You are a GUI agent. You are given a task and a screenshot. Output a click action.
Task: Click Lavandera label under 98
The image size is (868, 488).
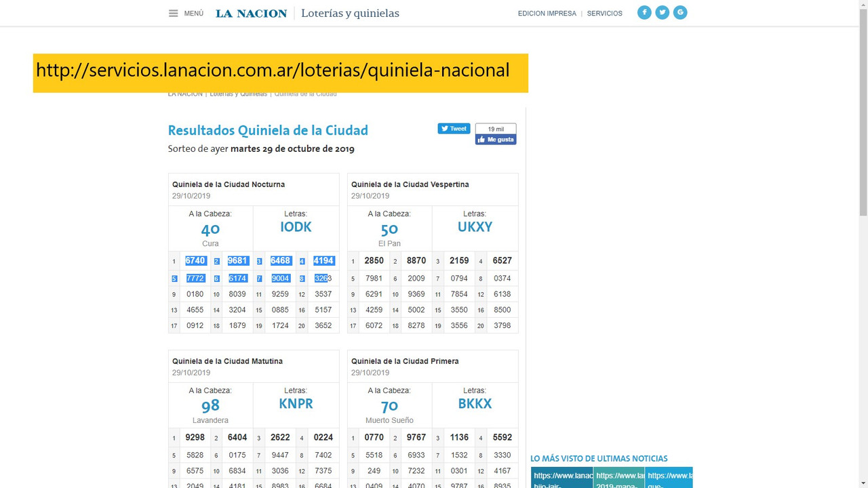(x=210, y=420)
